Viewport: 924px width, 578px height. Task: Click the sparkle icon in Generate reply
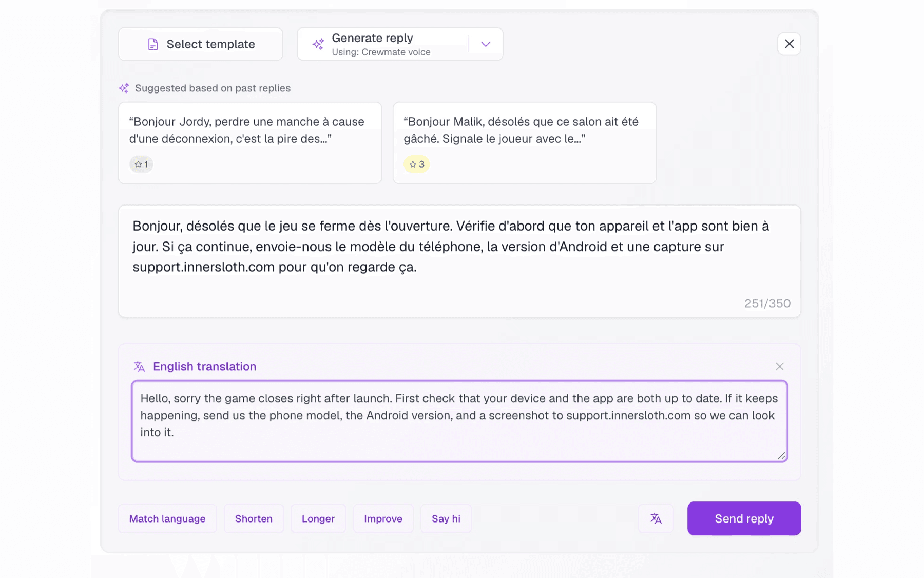point(318,44)
